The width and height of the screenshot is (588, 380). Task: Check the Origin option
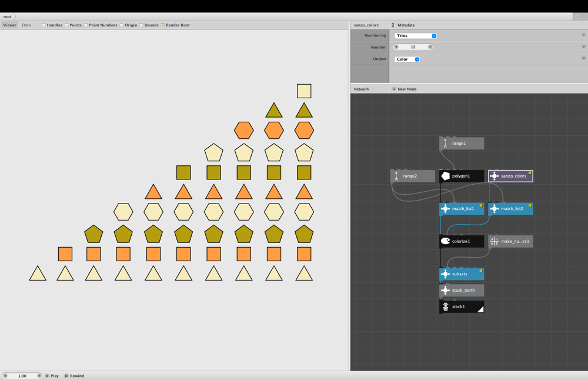122,25
